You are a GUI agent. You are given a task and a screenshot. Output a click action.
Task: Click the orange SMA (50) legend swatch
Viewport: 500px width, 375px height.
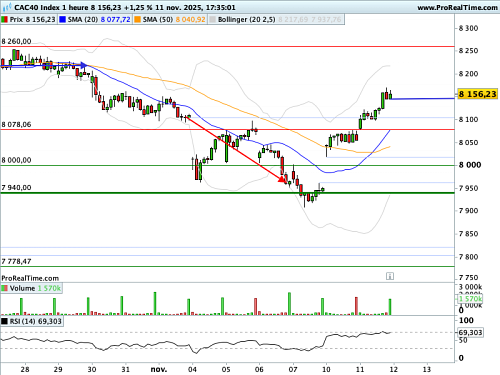point(137,20)
